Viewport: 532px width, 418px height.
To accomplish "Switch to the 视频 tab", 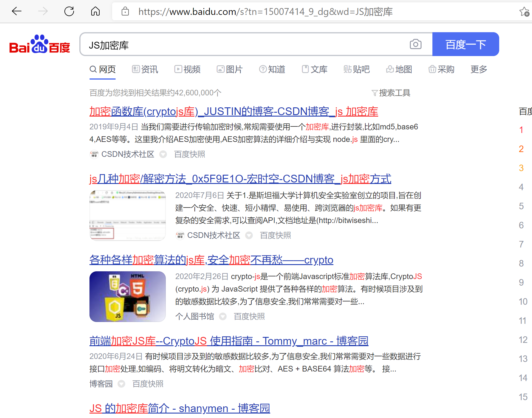I will (x=187, y=69).
